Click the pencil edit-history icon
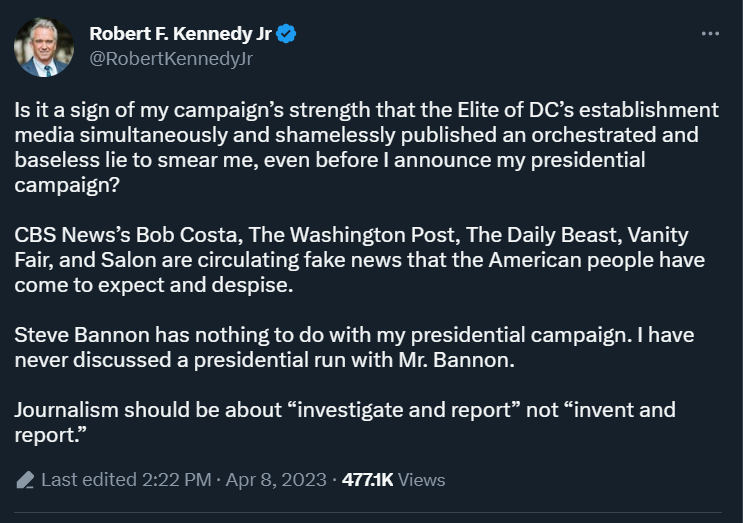The height and width of the screenshot is (523, 743). pos(25,480)
